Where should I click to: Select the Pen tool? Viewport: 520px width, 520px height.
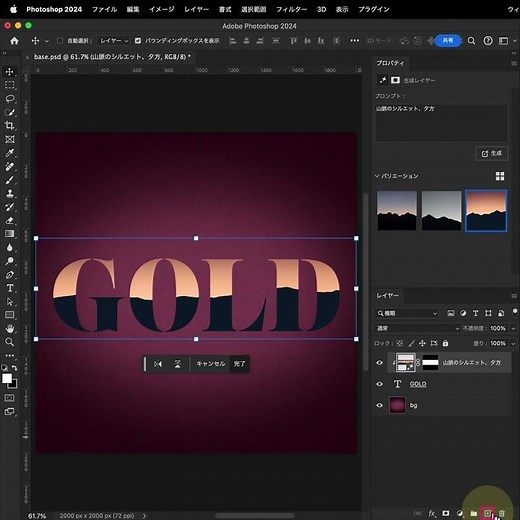coord(9,274)
